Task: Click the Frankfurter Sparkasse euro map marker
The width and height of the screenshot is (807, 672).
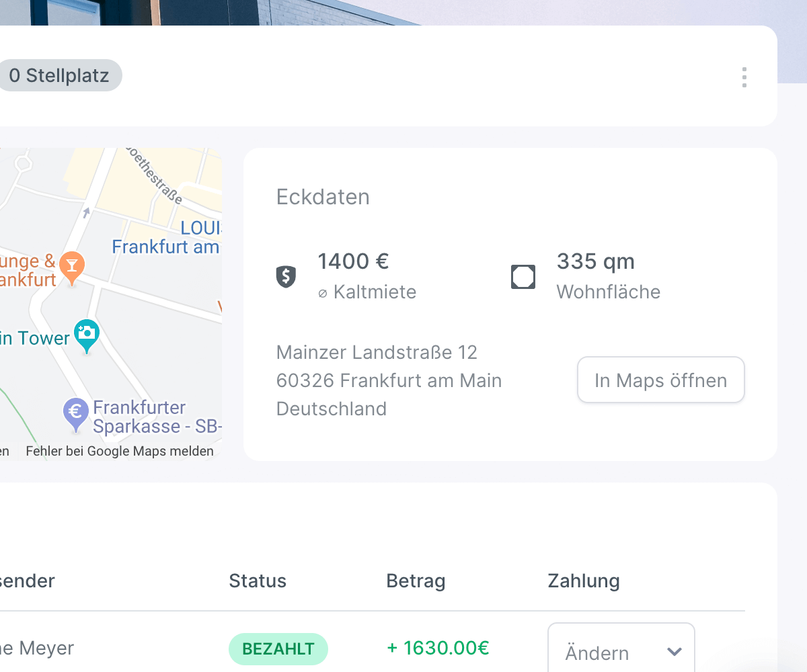Action: (76, 415)
